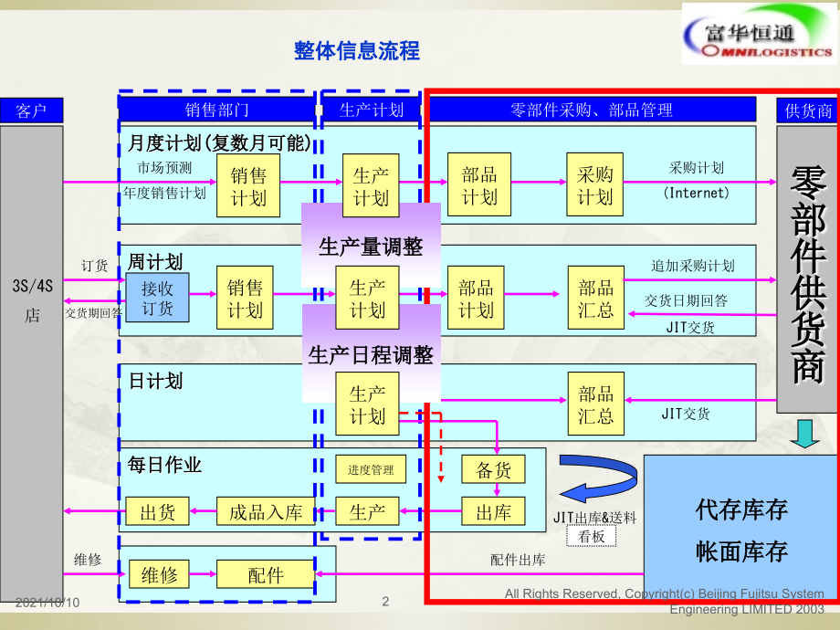This screenshot has height=630, width=840.
Task: Click the 部品计划 box in the monthly plan row
Action: [x=479, y=184]
